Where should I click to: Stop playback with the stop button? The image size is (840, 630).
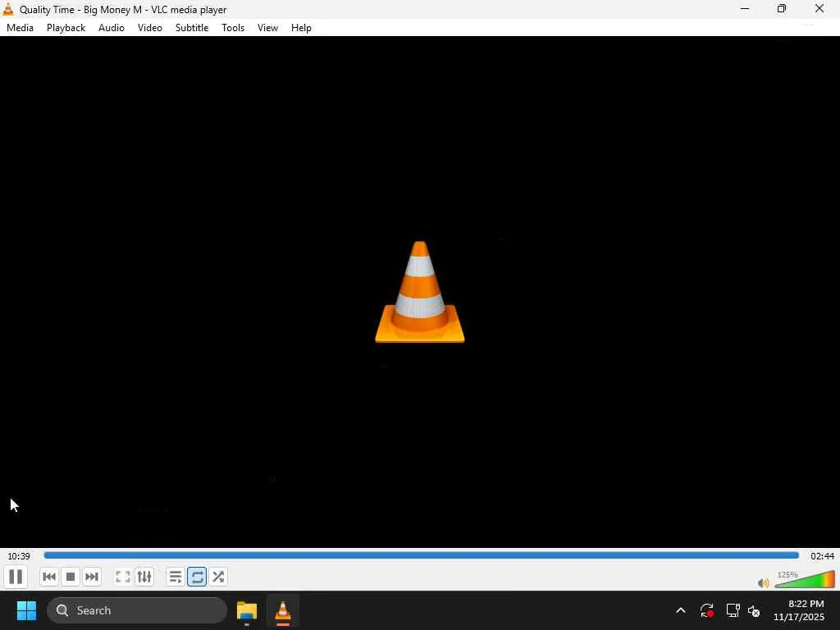pyautogui.click(x=71, y=577)
